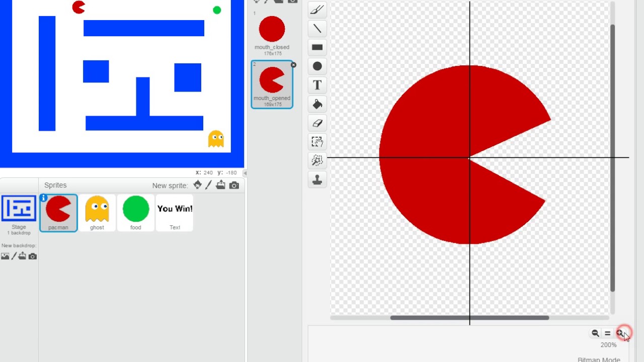Click the vertical canvas scrollbar
The width and height of the screenshot is (644, 362).
[612, 158]
